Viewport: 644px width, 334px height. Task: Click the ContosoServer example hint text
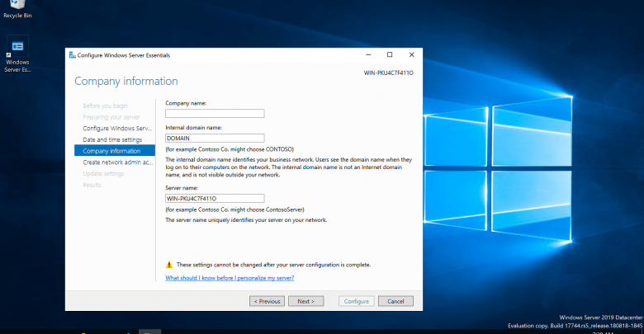click(235, 209)
